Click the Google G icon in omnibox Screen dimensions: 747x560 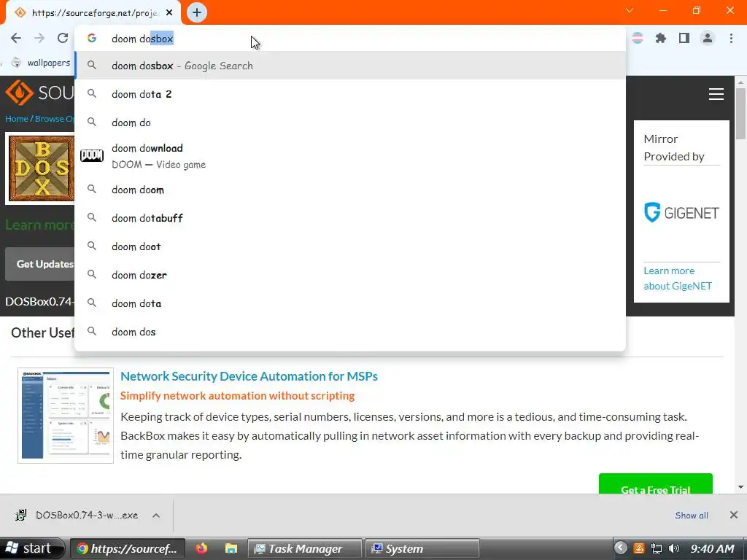92,38
